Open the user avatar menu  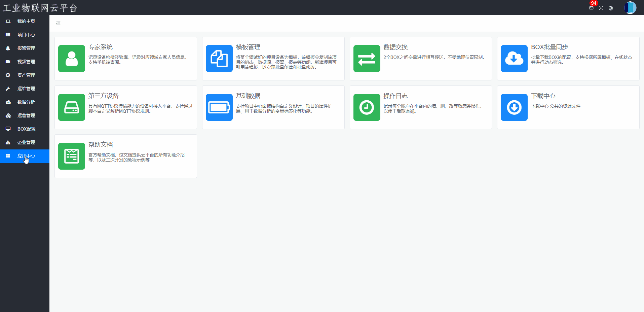click(630, 8)
